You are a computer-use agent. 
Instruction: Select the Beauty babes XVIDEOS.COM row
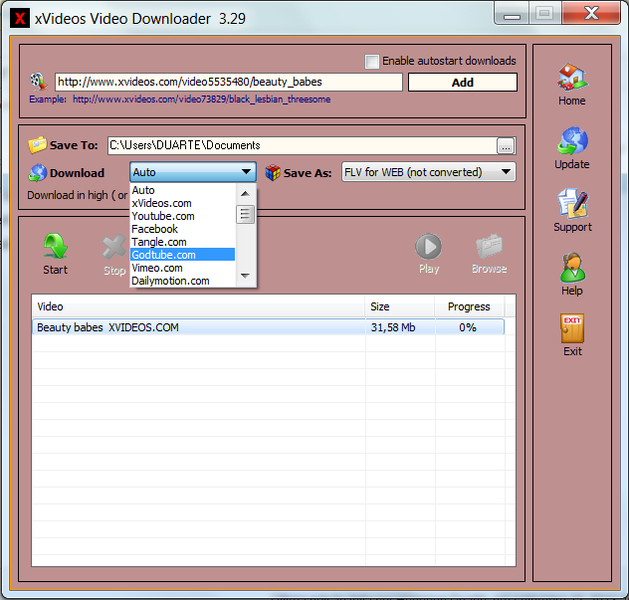[268, 327]
